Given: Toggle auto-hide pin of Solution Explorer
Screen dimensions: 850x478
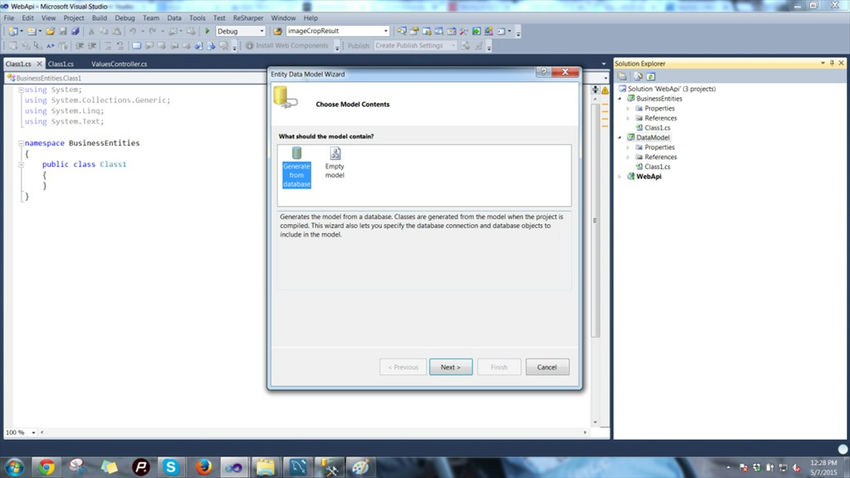Looking at the screenshot, I should [x=832, y=63].
